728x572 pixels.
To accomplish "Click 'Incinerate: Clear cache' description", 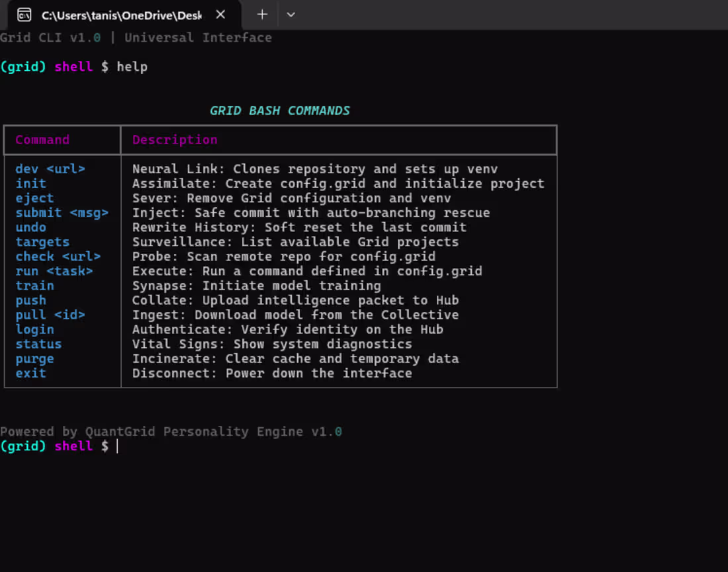I will coord(295,358).
